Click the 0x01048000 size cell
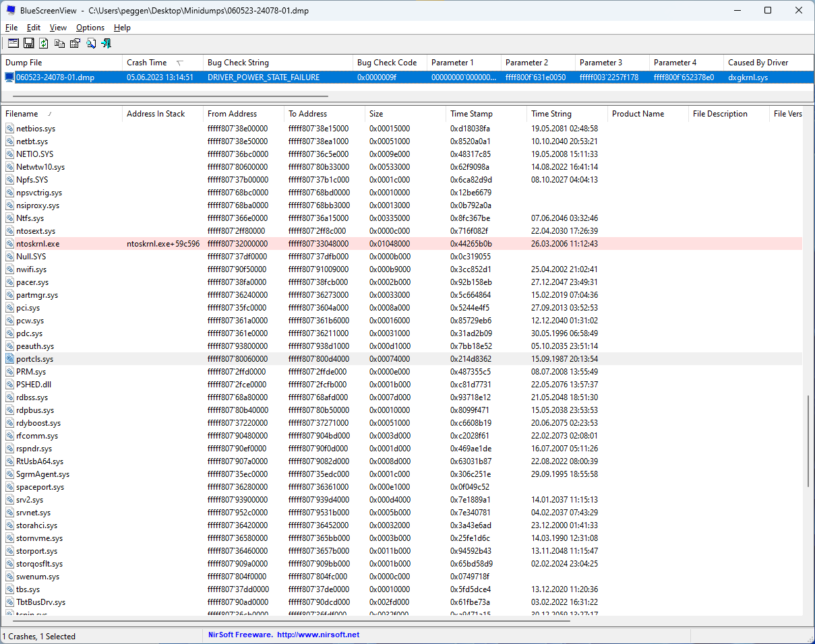This screenshot has height=644, width=815. tap(390, 244)
